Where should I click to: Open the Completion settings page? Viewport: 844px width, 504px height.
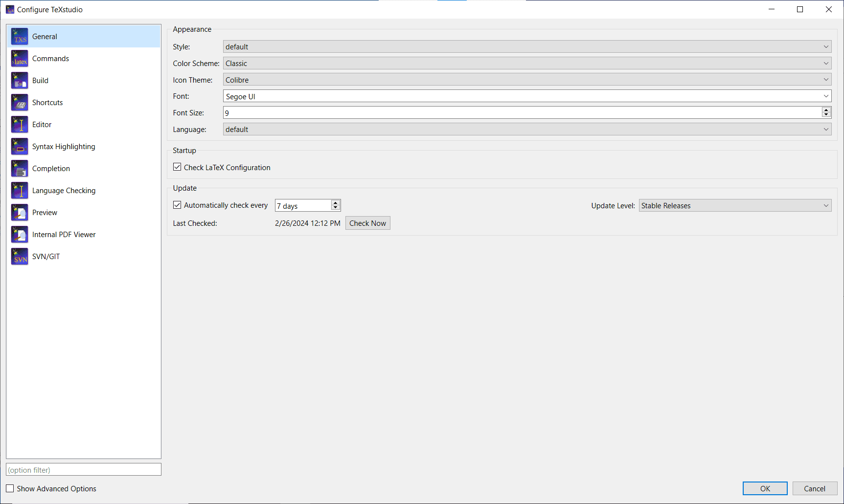click(x=84, y=169)
